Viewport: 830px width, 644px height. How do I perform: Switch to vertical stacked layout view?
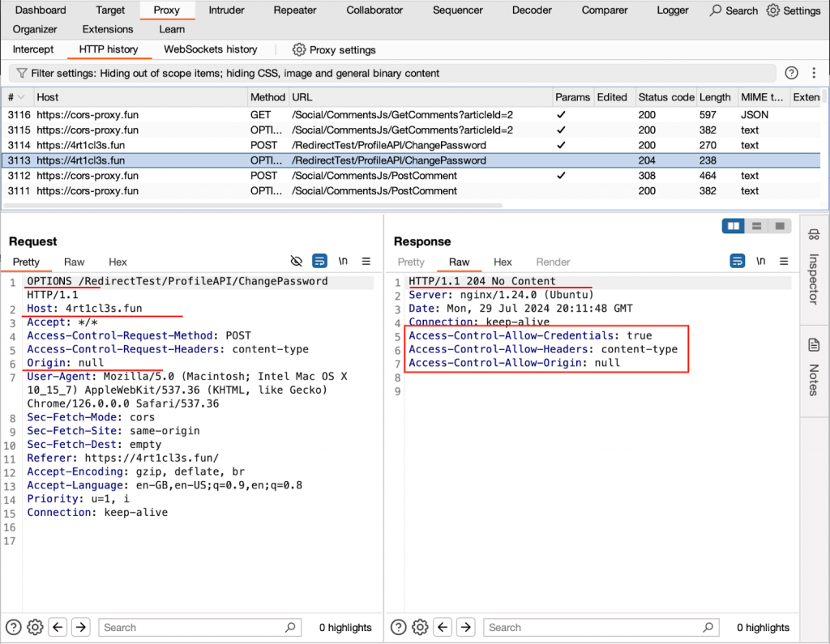pyautogui.click(x=756, y=226)
